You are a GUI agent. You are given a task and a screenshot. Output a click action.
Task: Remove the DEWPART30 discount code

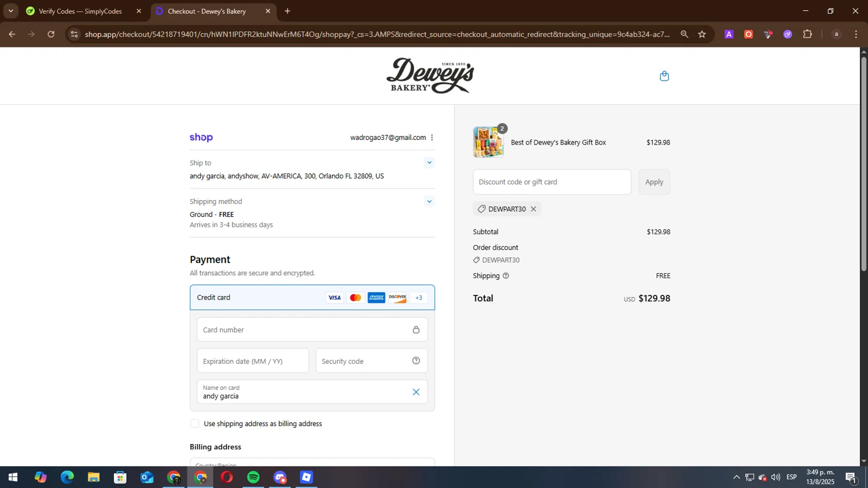point(534,209)
